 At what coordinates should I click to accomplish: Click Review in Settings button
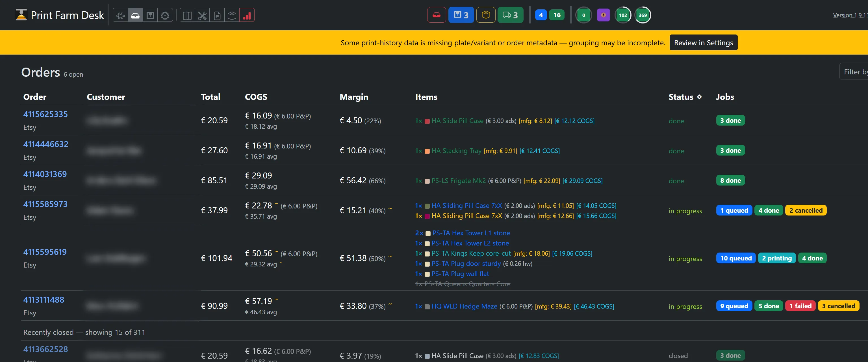703,42
